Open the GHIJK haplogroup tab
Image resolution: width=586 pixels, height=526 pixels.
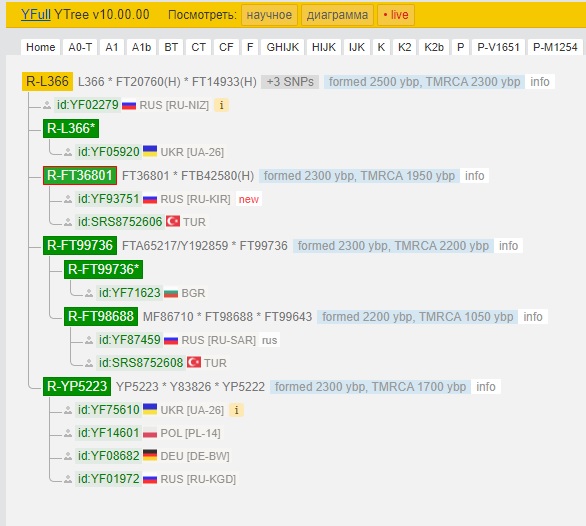pyautogui.click(x=283, y=47)
